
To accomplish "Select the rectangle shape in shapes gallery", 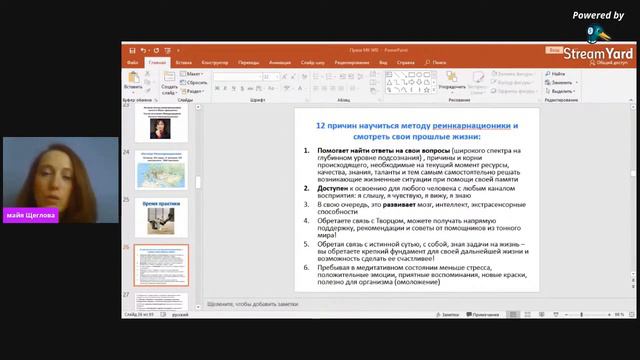I will point(412,74).
